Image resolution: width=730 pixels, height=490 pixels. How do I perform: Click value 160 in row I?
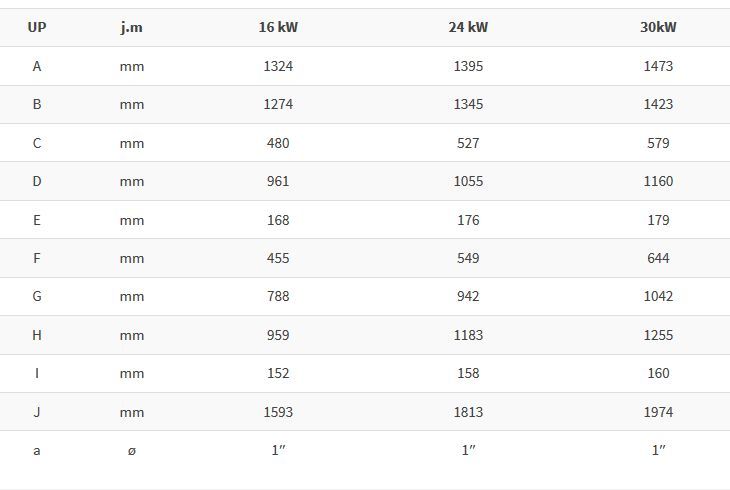pyautogui.click(x=658, y=373)
